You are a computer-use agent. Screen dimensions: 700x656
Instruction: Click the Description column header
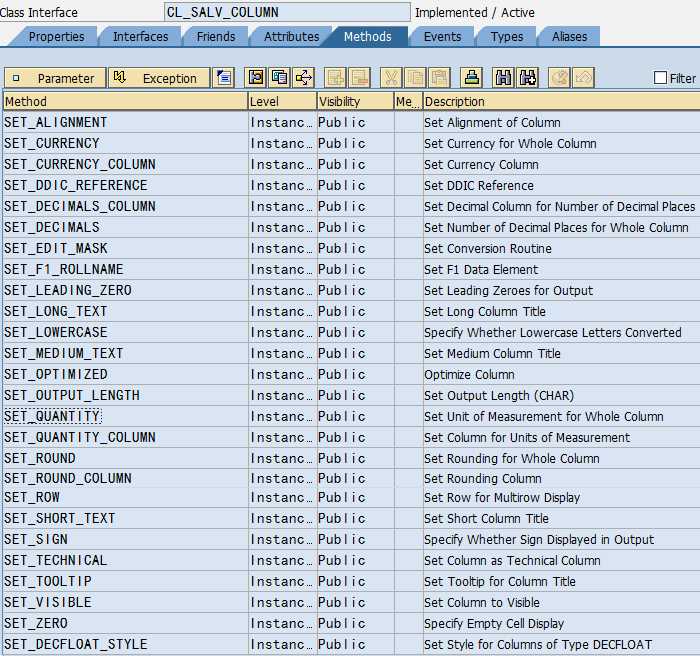561,101
